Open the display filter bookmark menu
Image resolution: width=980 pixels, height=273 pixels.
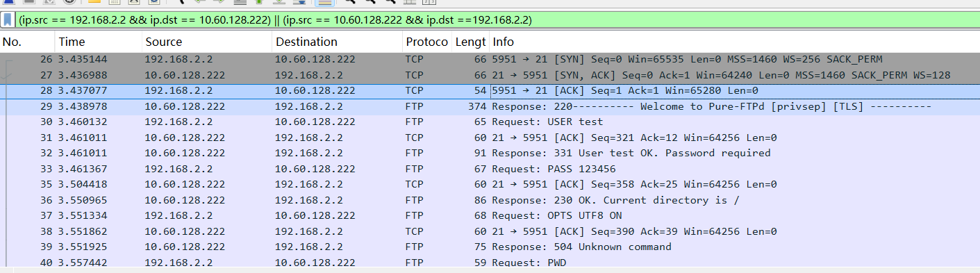click(8, 20)
